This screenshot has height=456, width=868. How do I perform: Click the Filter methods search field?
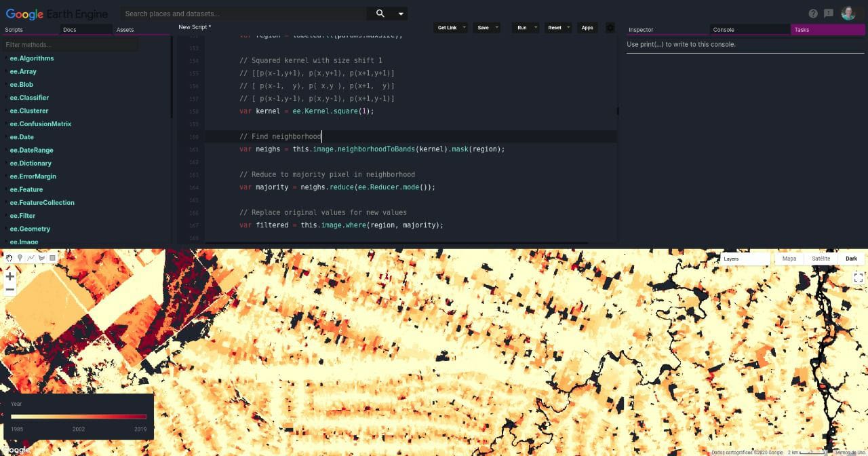(x=68, y=43)
